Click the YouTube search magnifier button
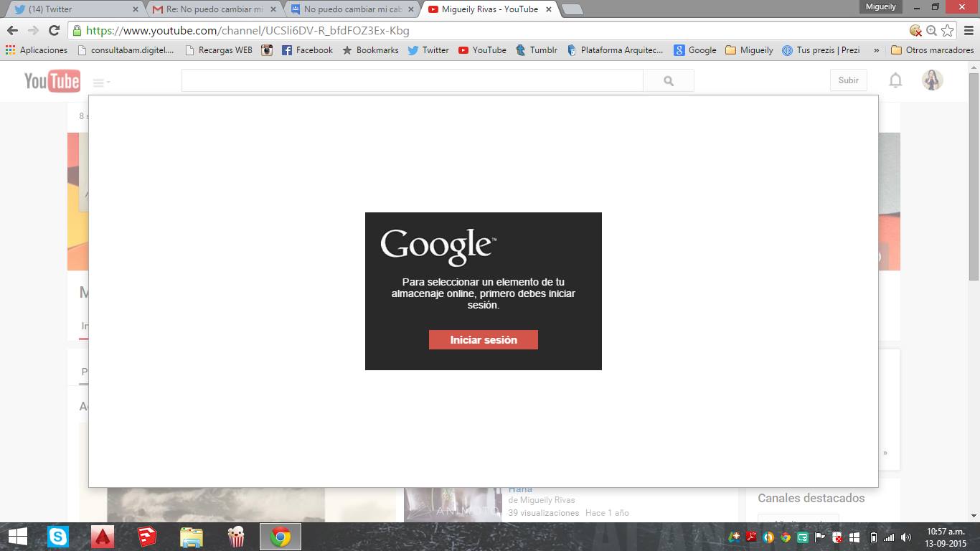980x551 pixels. point(669,81)
